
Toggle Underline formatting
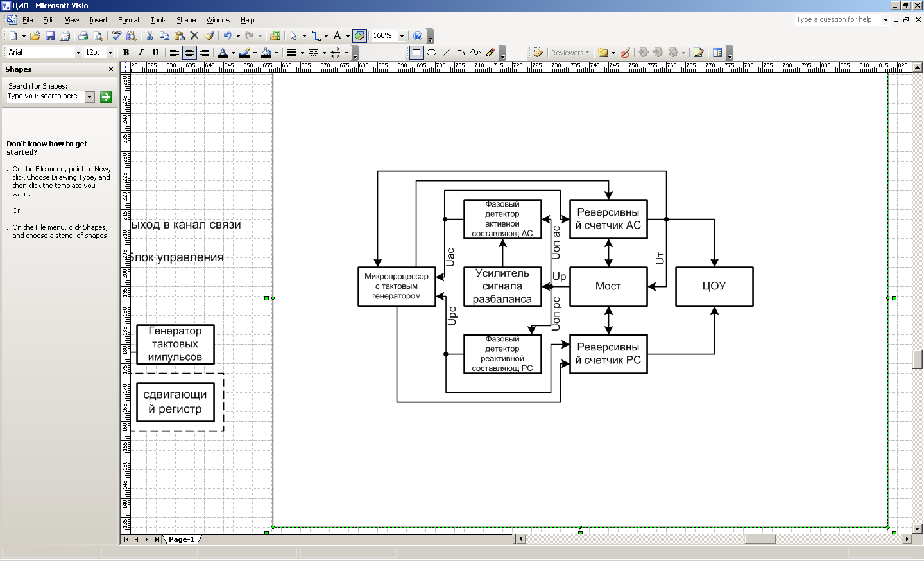coord(155,53)
